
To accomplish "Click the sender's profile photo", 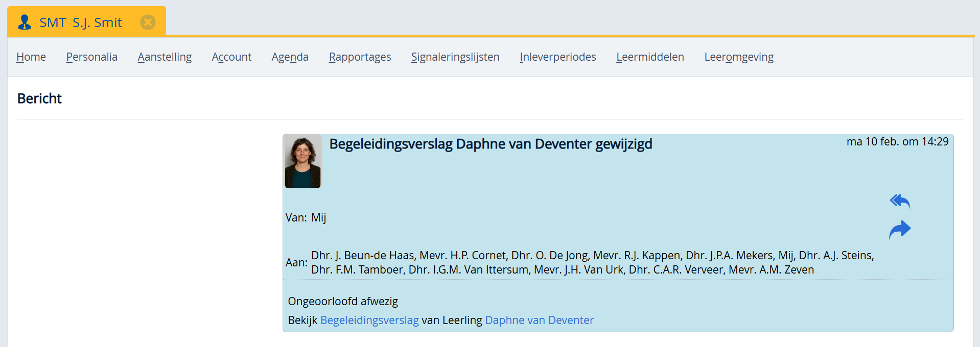I will [x=302, y=162].
